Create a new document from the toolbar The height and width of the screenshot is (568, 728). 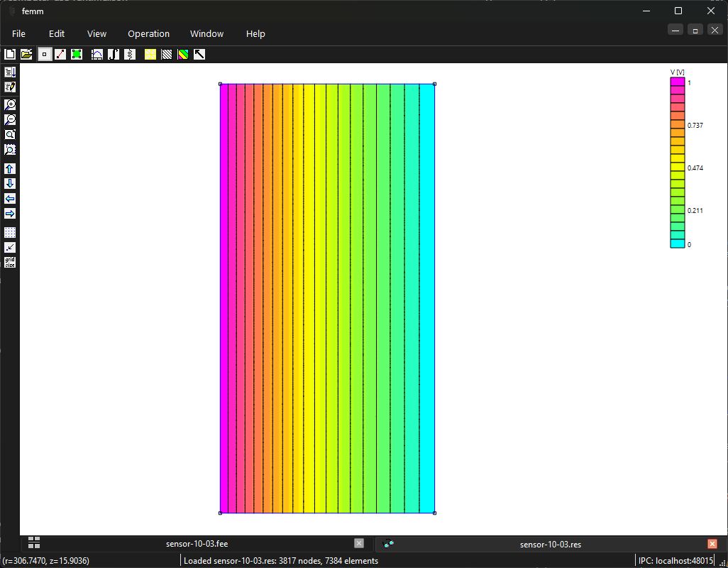pos(10,55)
